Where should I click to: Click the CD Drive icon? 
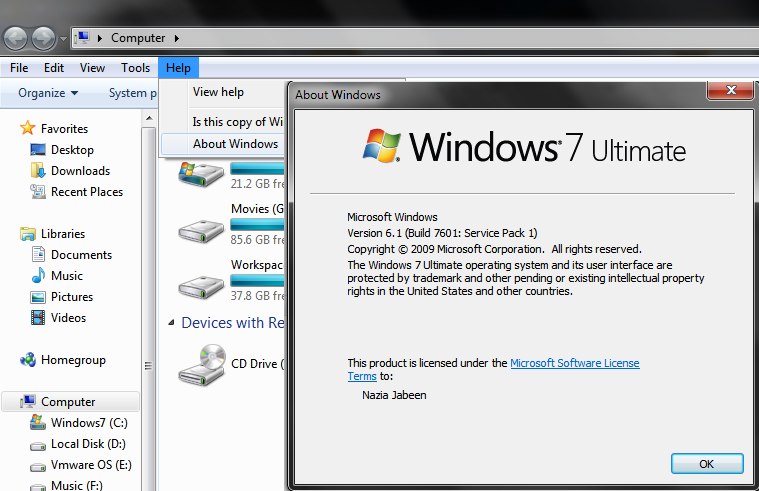pos(201,365)
